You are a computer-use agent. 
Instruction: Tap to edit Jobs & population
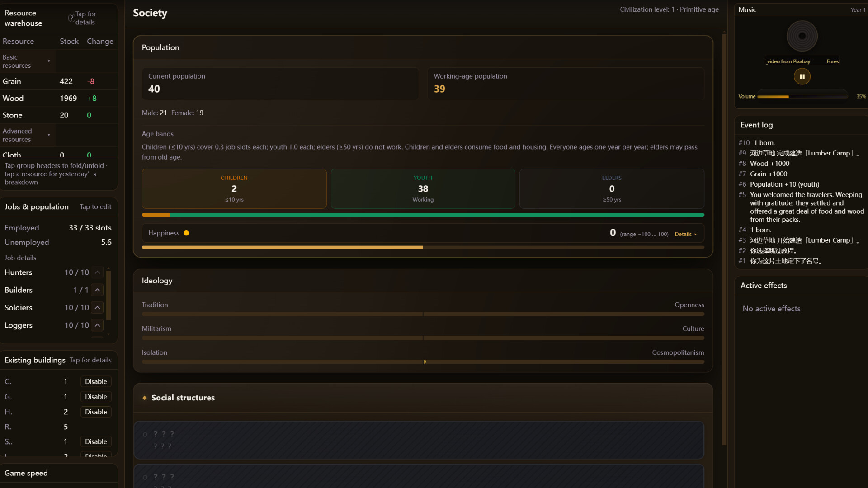95,207
